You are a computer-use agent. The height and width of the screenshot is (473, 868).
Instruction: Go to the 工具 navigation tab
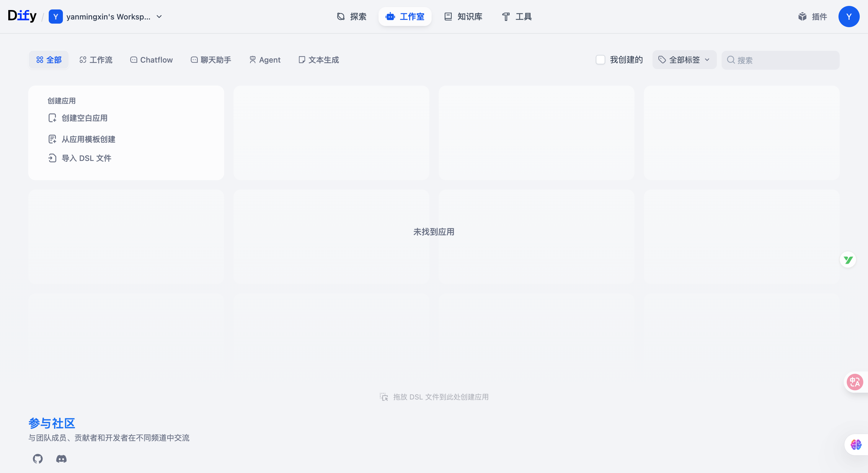coord(517,17)
